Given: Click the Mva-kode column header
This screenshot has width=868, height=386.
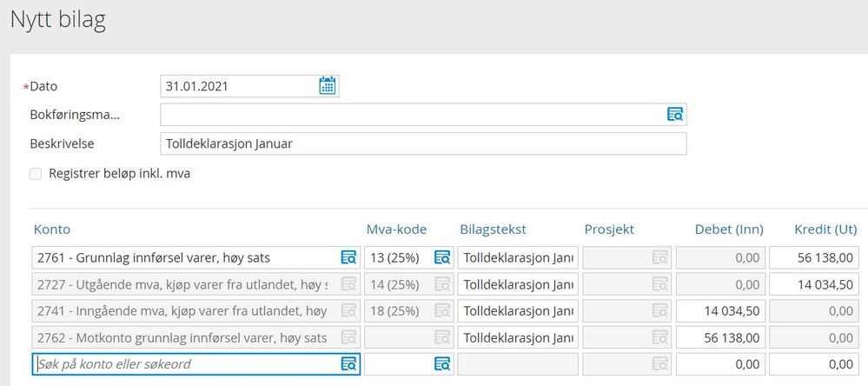Looking at the screenshot, I should click(396, 230).
